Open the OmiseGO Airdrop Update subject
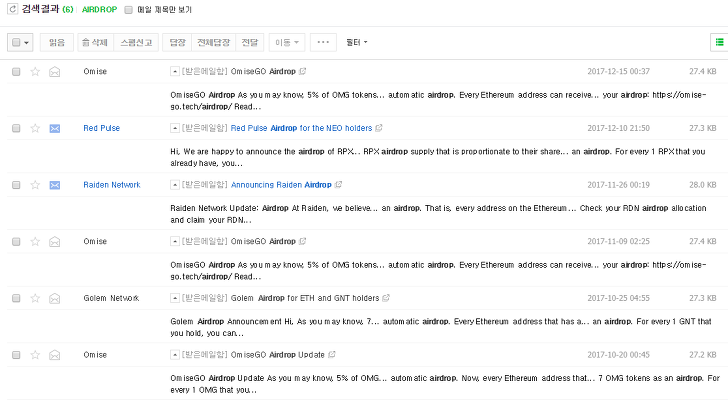The width and height of the screenshot is (728, 407). pos(278,355)
